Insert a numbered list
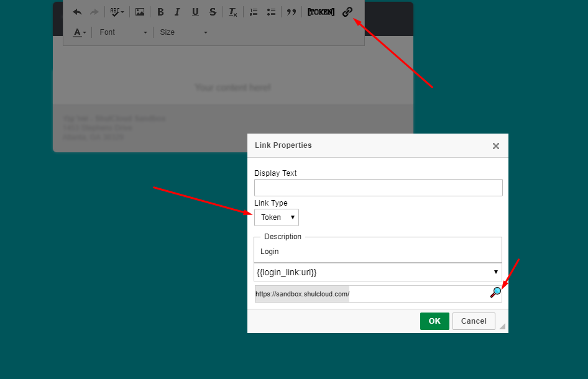This screenshot has width=588, height=379. pyautogui.click(x=253, y=12)
